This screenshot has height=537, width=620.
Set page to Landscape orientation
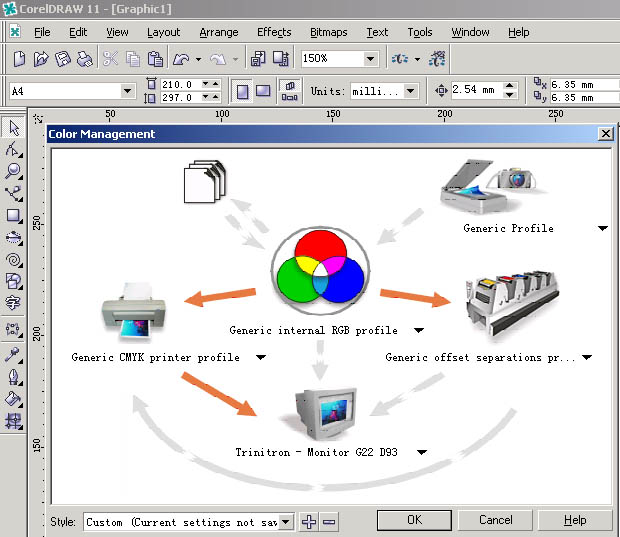point(263,91)
